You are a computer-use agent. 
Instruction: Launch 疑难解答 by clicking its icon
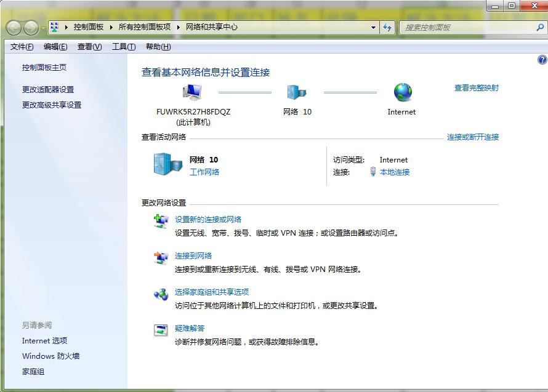[161, 330]
